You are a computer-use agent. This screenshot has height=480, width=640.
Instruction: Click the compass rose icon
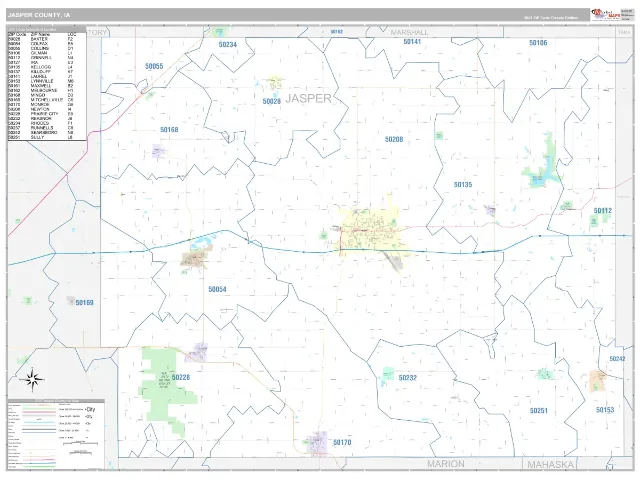coord(32,379)
